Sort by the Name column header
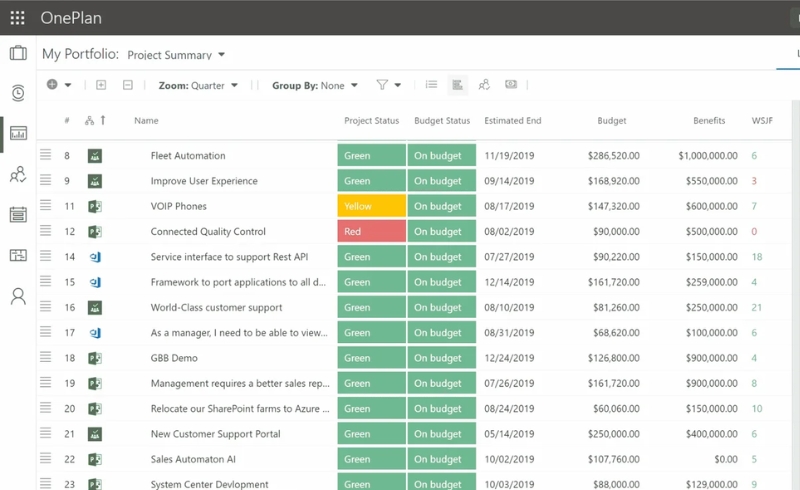Image resolution: width=800 pixels, height=490 pixels. point(146,120)
